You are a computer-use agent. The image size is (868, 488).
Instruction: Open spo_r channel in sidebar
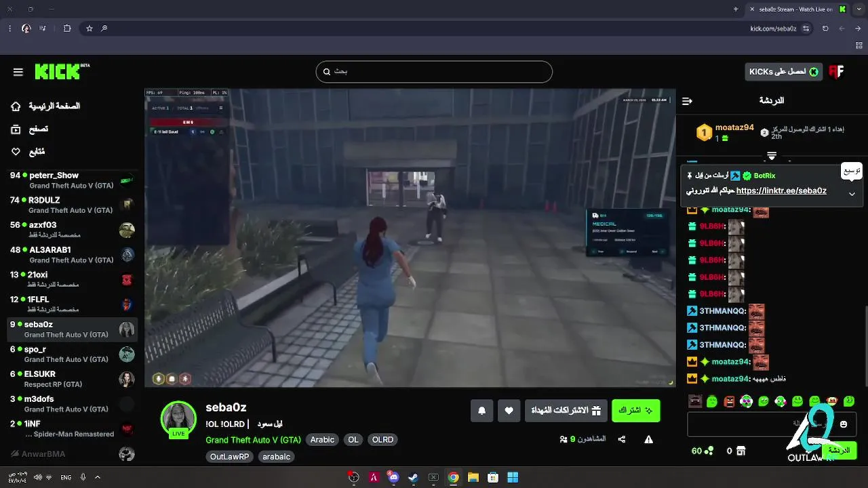tap(72, 354)
